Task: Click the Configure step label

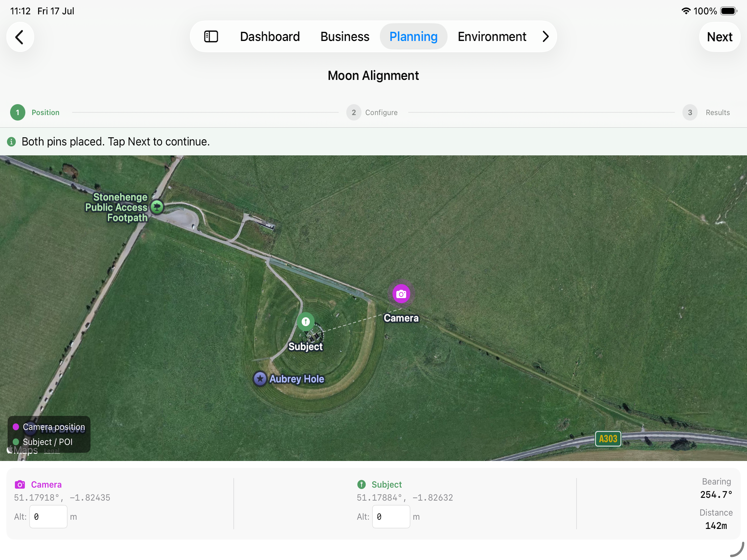Action: pyautogui.click(x=381, y=112)
